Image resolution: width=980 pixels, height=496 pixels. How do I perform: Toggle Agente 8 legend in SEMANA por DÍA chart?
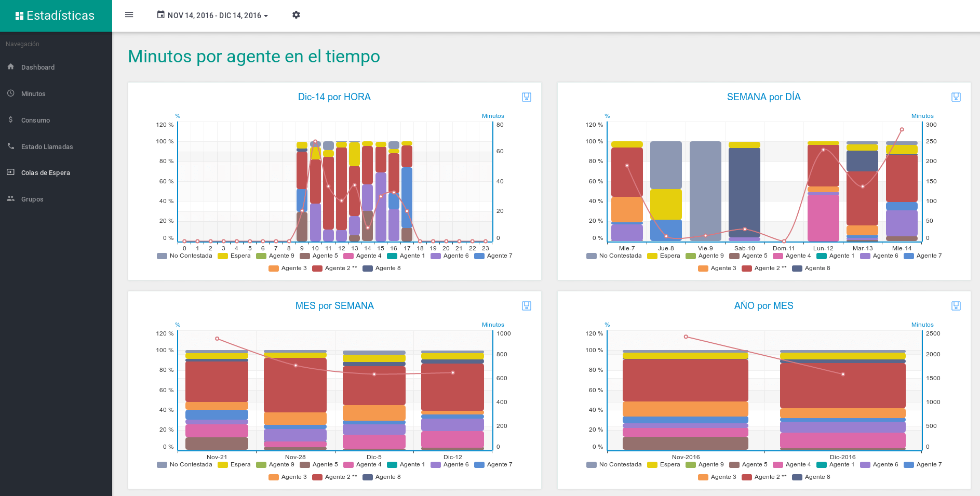click(811, 268)
